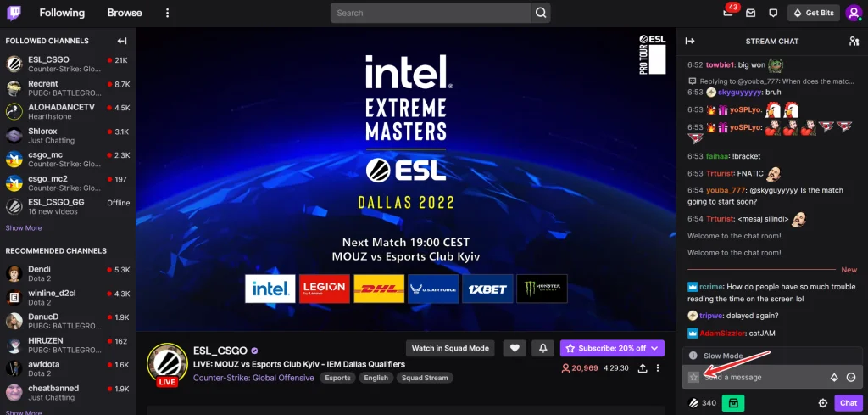Click the viewer count 20,969
The width and height of the screenshot is (868, 415).
pos(579,368)
